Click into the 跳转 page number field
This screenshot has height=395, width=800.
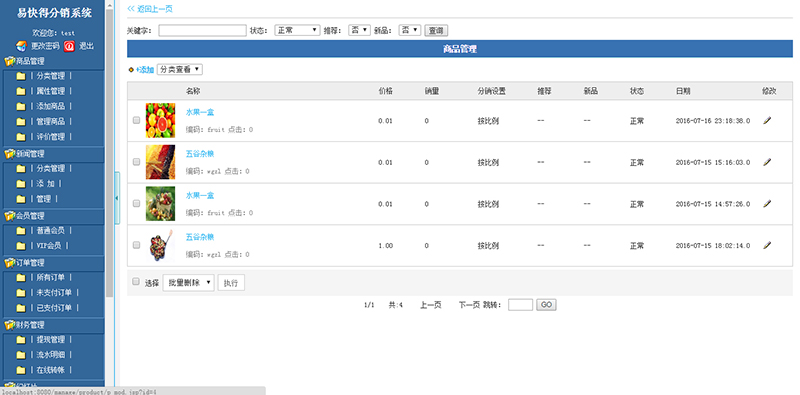point(520,305)
